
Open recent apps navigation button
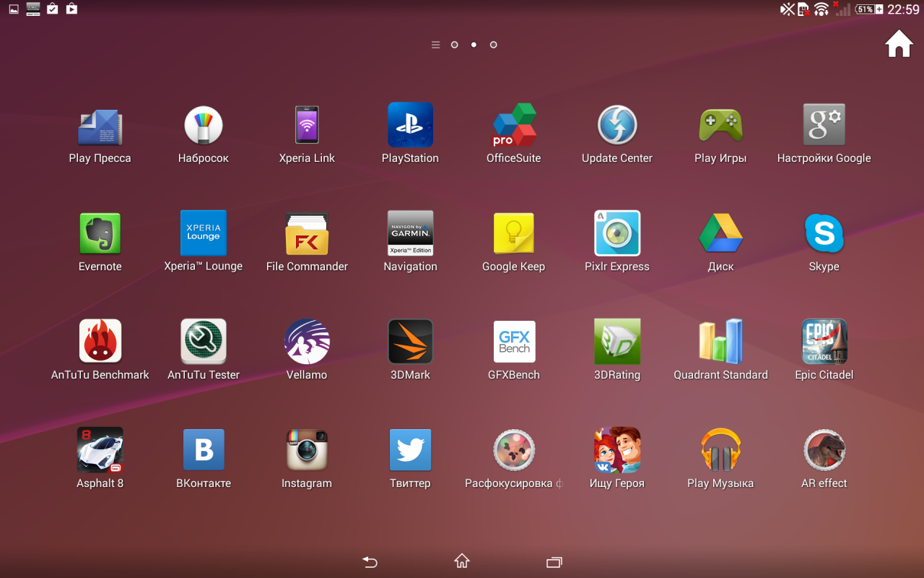pyautogui.click(x=554, y=561)
